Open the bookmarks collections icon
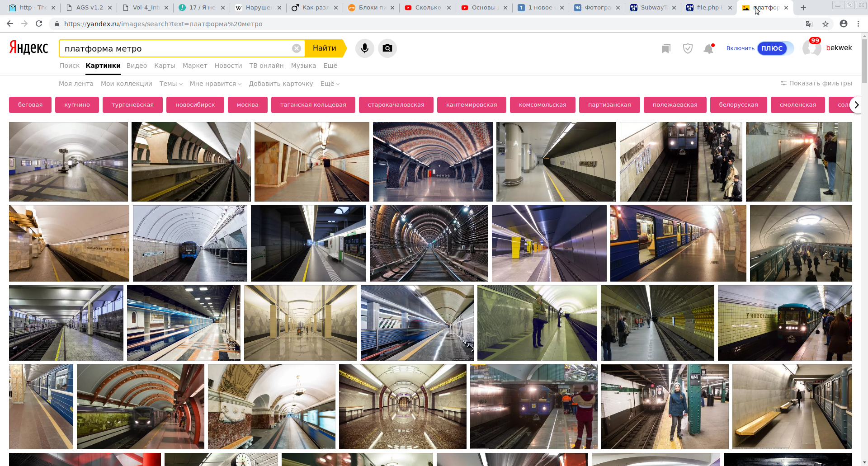868x466 pixels. (x=665, y=48)
